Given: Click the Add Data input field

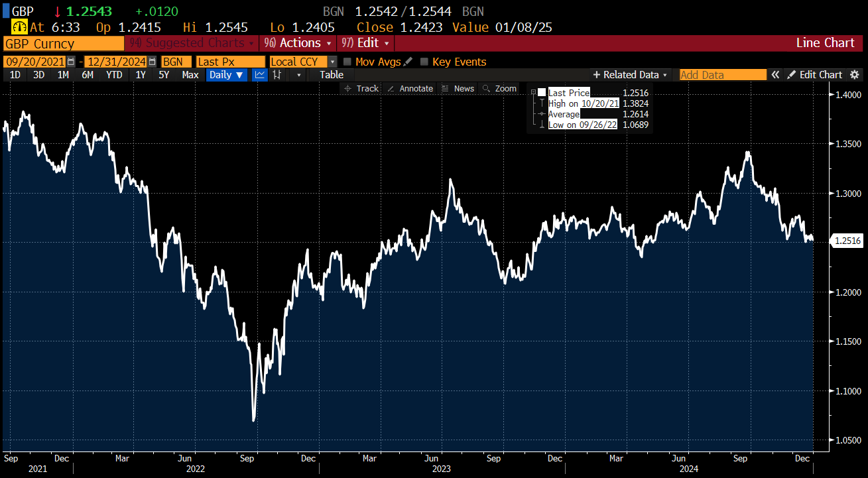Looking at the screenshot, I should (x=721, y=75).
